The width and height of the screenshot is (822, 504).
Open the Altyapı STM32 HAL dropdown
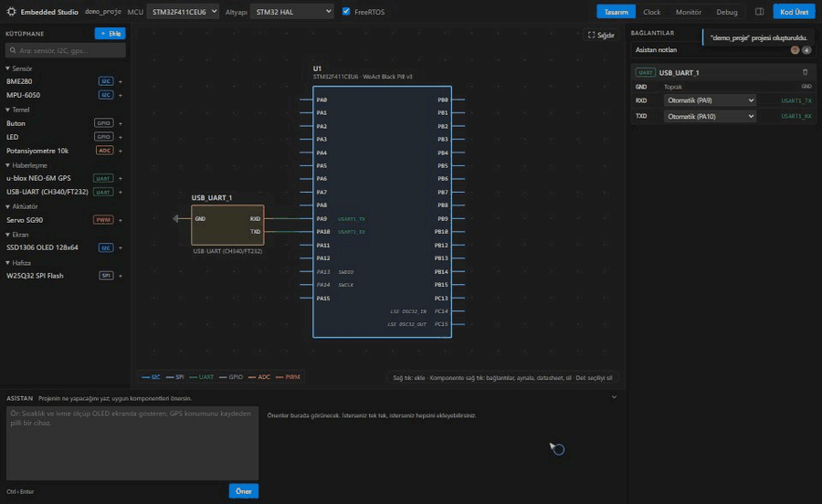pyautogui.click(x=292, y=11)
